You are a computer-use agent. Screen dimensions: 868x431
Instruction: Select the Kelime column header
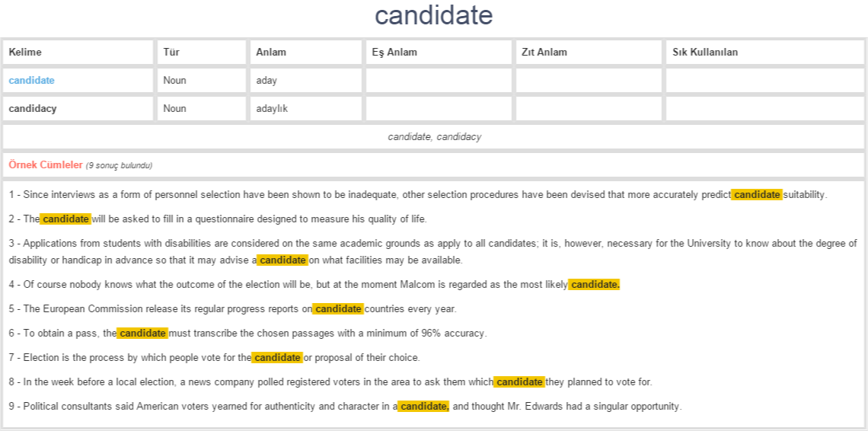click(x=25, y=52)
